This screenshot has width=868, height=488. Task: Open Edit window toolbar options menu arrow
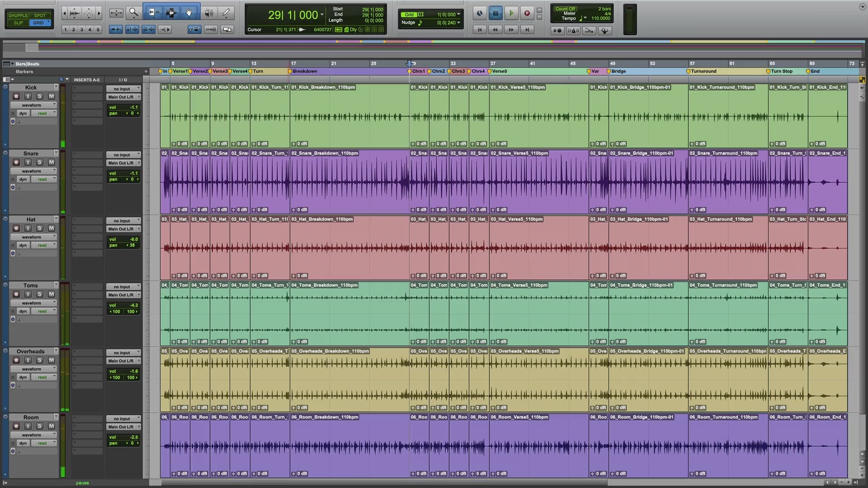862,7
